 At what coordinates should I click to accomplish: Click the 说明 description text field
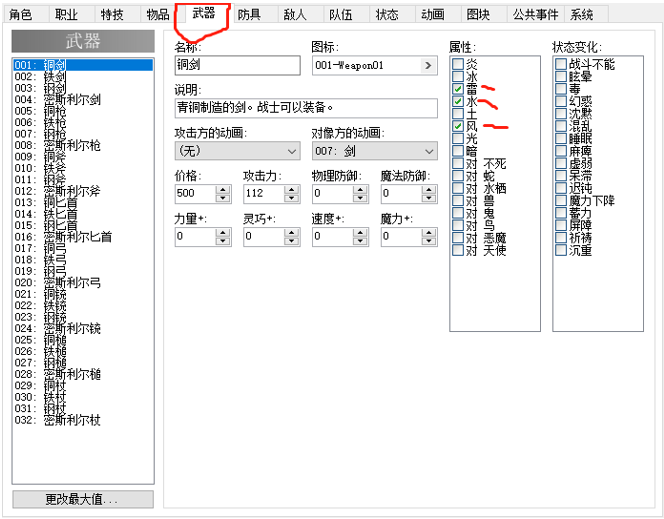pyautogui.click(x=306, y=108)
